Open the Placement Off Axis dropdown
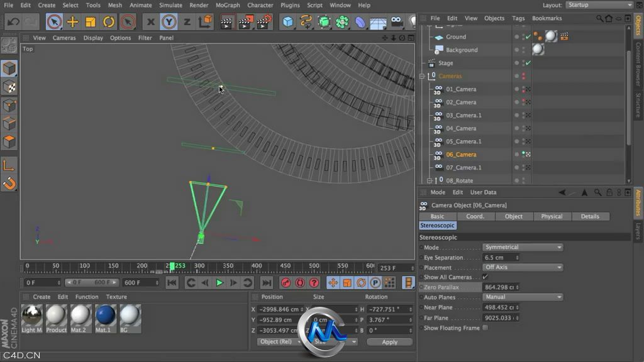This screenshot has height=362, width=644. pyautogui.click(x=523, y=267)
